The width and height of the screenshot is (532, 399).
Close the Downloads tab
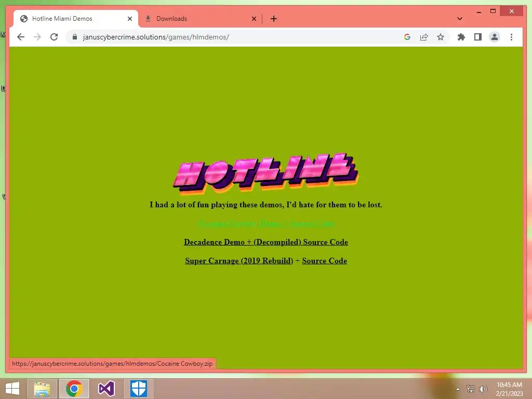[x=254, y=19]
